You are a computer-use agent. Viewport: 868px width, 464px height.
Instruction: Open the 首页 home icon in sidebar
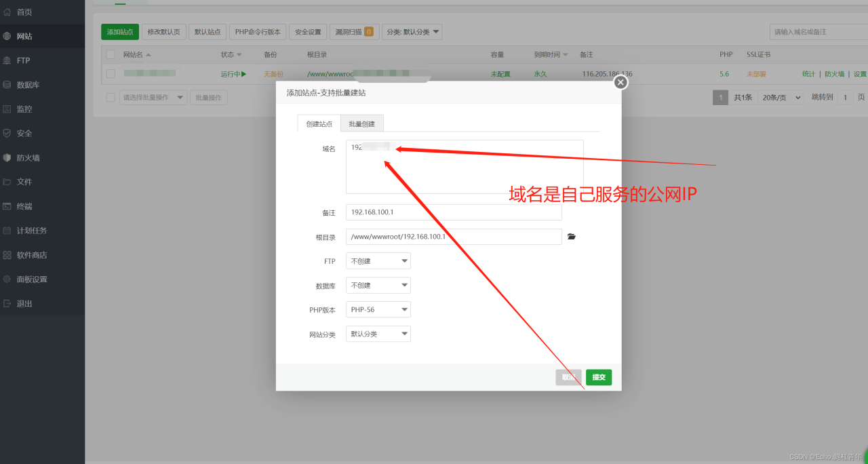click(x=7, y=12)
